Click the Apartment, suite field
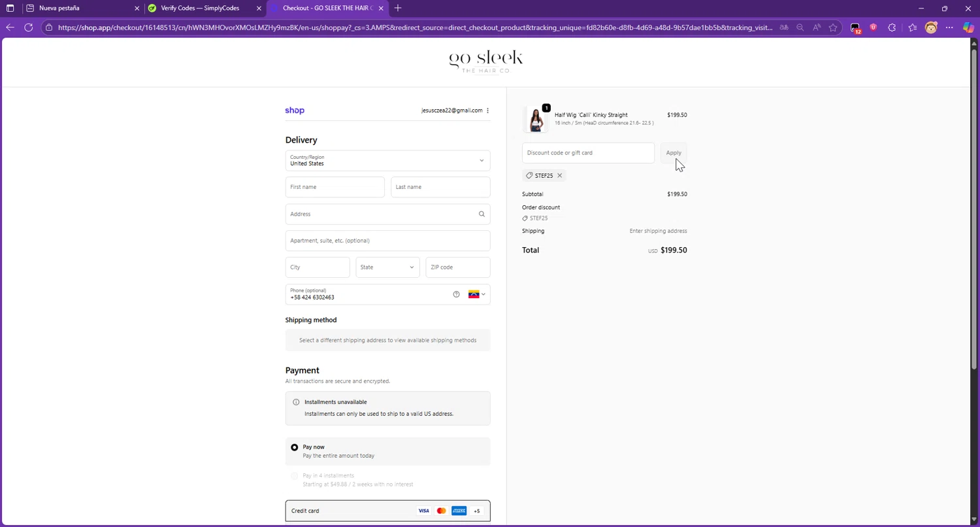980x527 pixels. click(x=387, y=241)
